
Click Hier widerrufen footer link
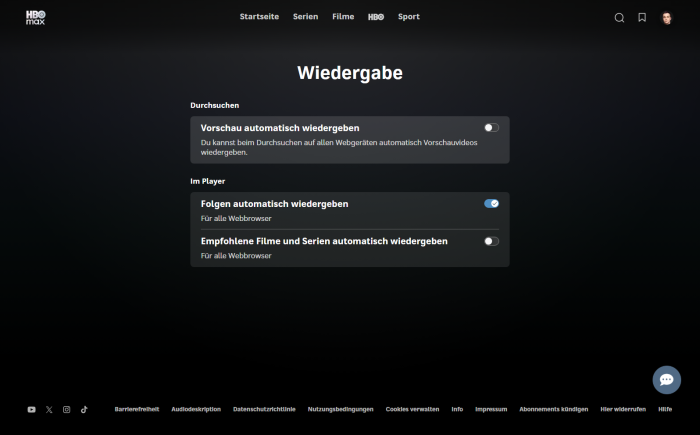pos(623,410)
